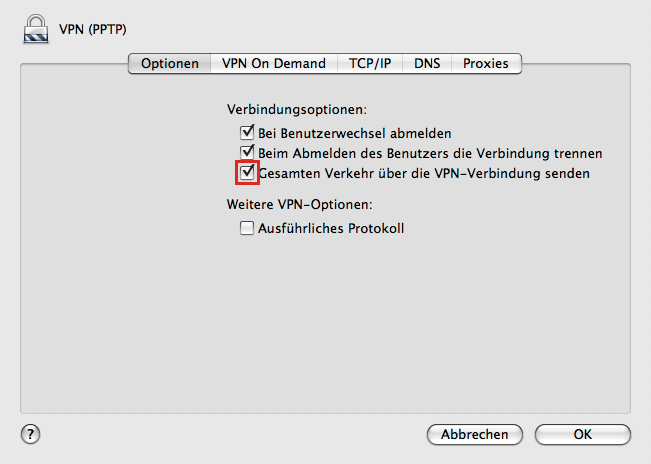The width and height of the screenshot is (651, 464).
Task: Click the 'Weitere VPN-Optionen:' heading
Action: [300, 205]
